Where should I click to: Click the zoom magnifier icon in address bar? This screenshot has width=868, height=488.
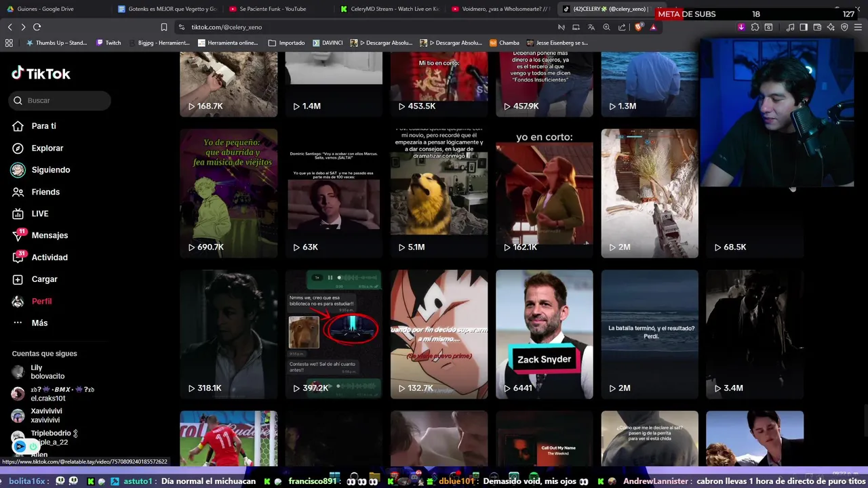point(606,27)
